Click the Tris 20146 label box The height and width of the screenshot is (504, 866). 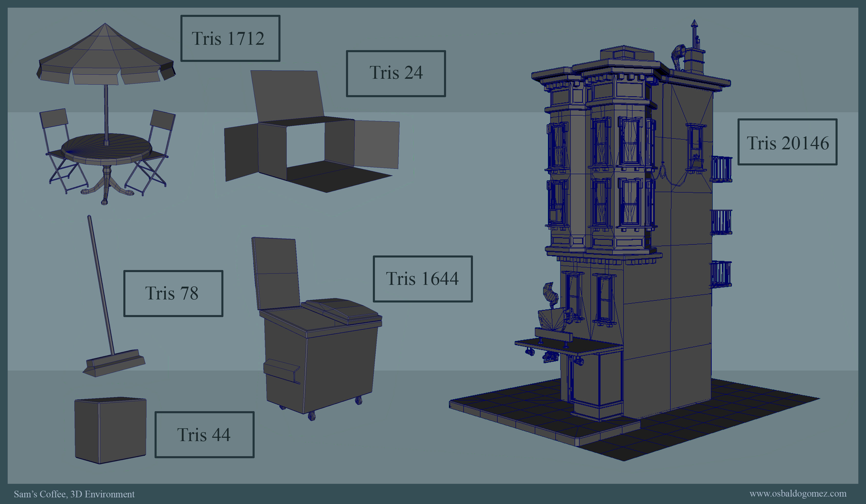(787, 142)
